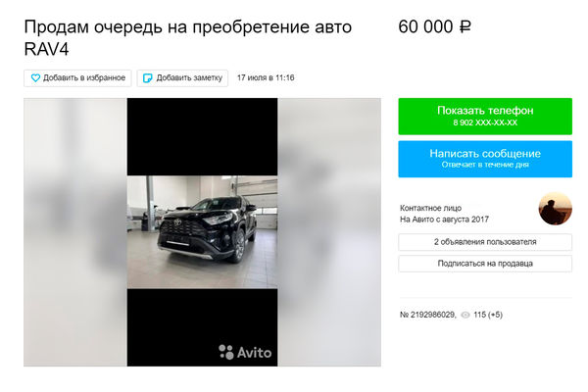Click the heart icon for favorites

(35, 78)
